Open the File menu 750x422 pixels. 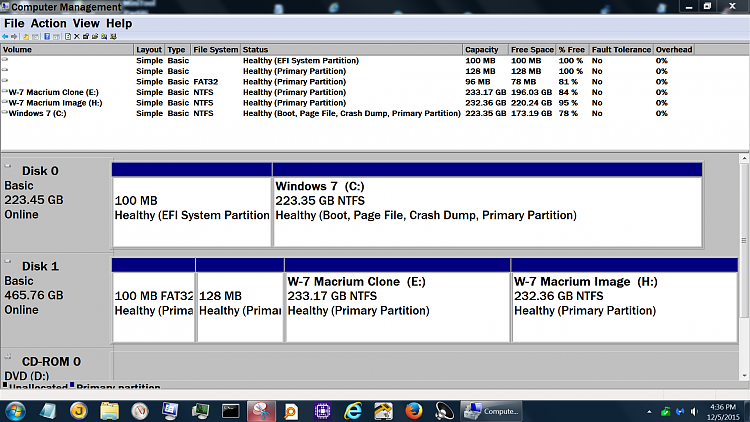[14, 23]
